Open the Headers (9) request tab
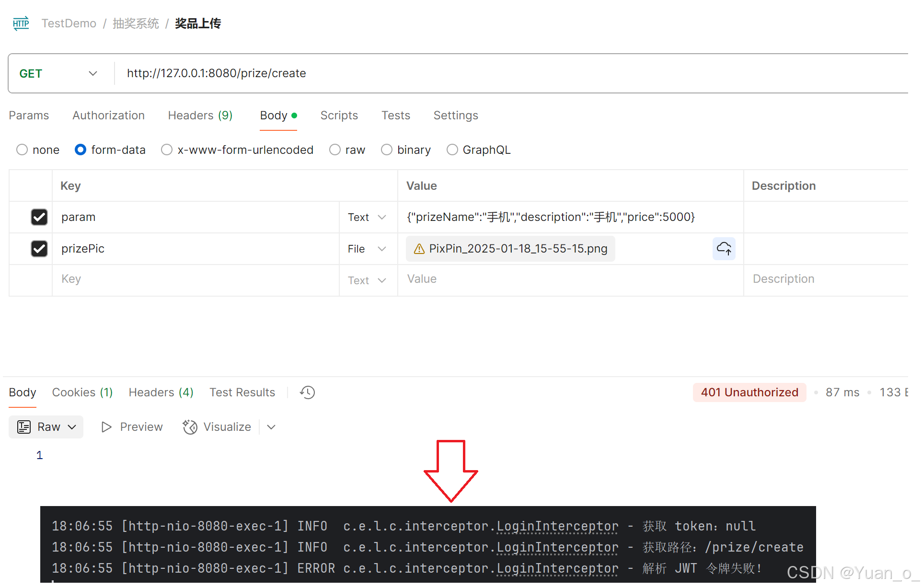 coord(200,115)
